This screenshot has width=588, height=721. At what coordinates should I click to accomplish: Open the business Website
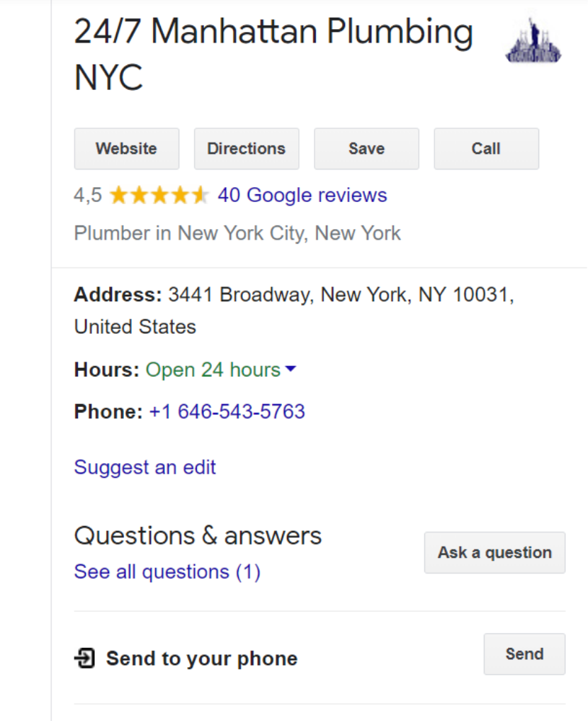pos(126,149)
